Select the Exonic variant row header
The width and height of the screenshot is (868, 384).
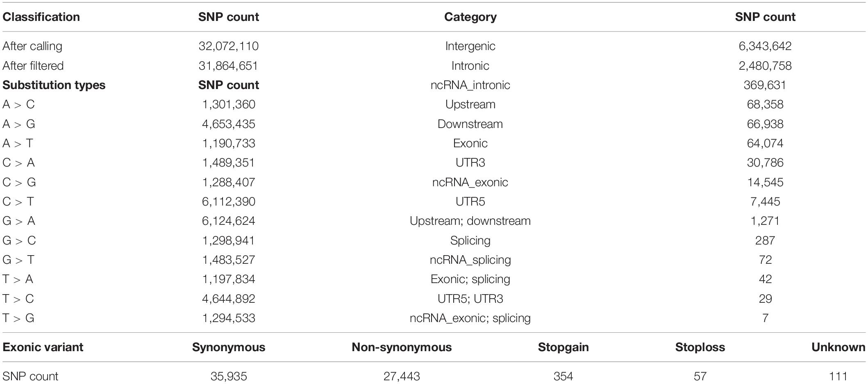tap(43, 347)
